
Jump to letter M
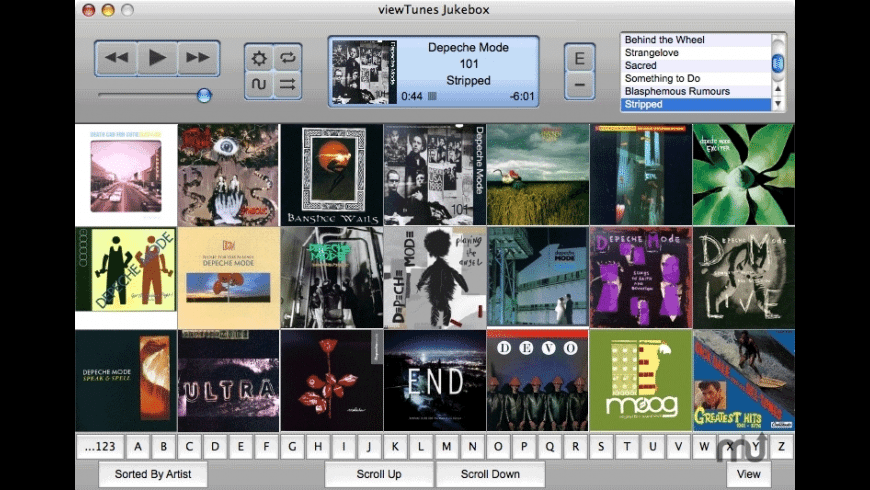[447, 447]
